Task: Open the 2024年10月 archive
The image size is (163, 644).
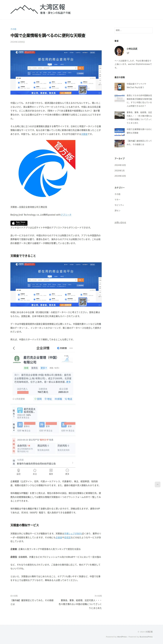Action: pos(120,165)
